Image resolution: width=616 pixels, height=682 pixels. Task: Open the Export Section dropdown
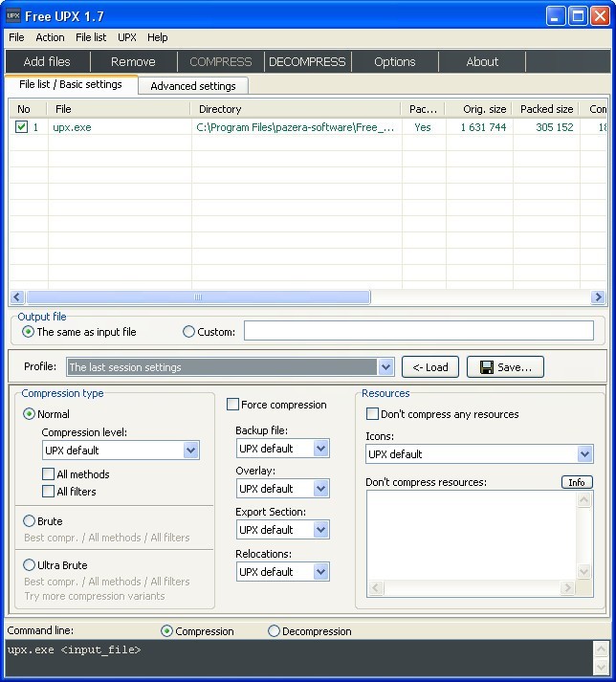pos(320,530)
